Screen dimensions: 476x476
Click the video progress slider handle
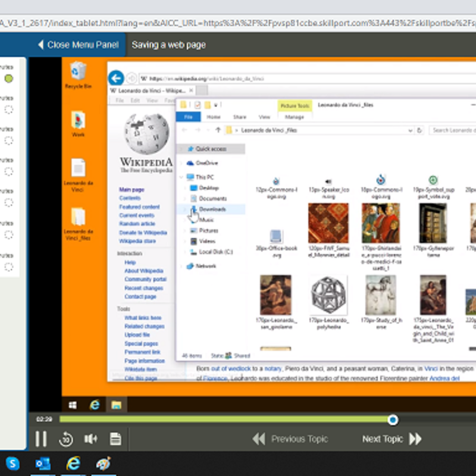click(x=393, y=420)
